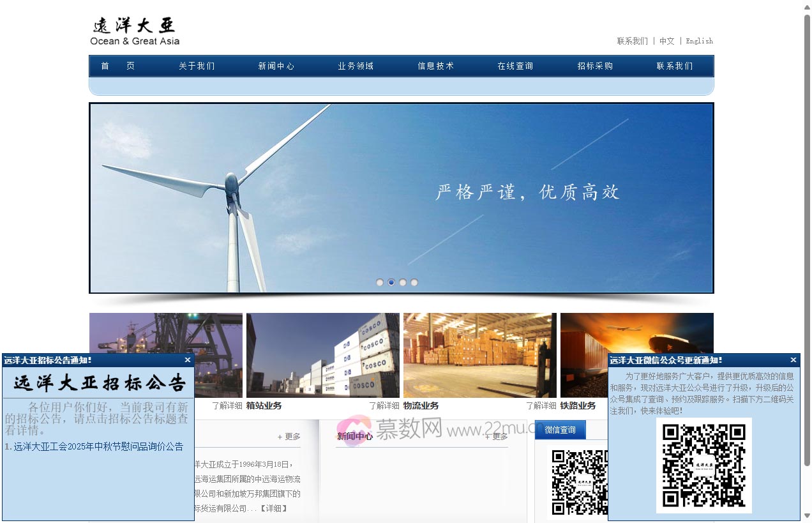Image resolution: width=812 pixels, height=523 pixels.
Task: Select the second carousel indicator dot
Action: point(391,282)
